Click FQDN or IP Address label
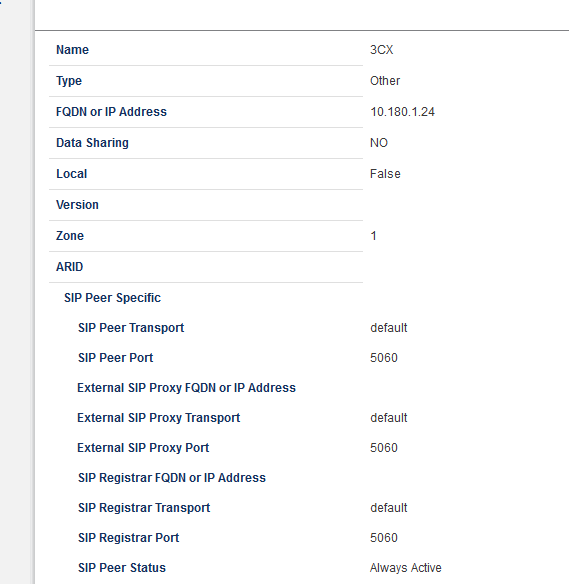Image resolution: width=569 pixels, height=584 pixels. point(111,112)
